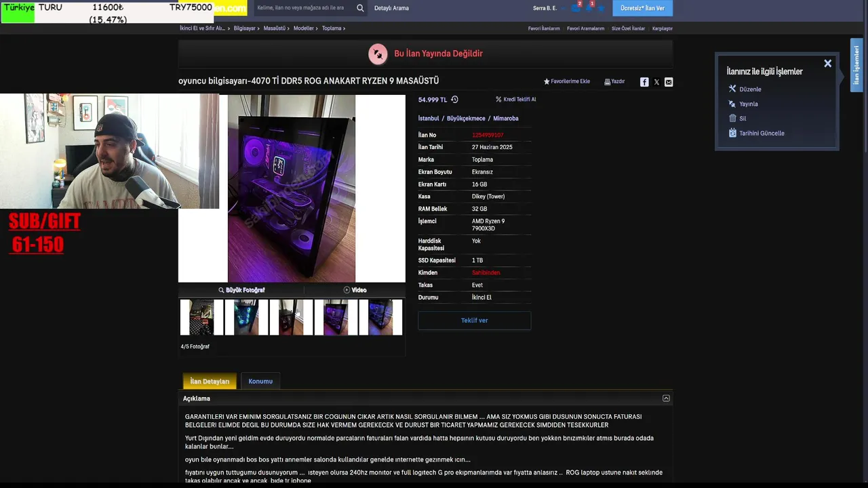Click the listing number 1254959107

click(488, 135)
